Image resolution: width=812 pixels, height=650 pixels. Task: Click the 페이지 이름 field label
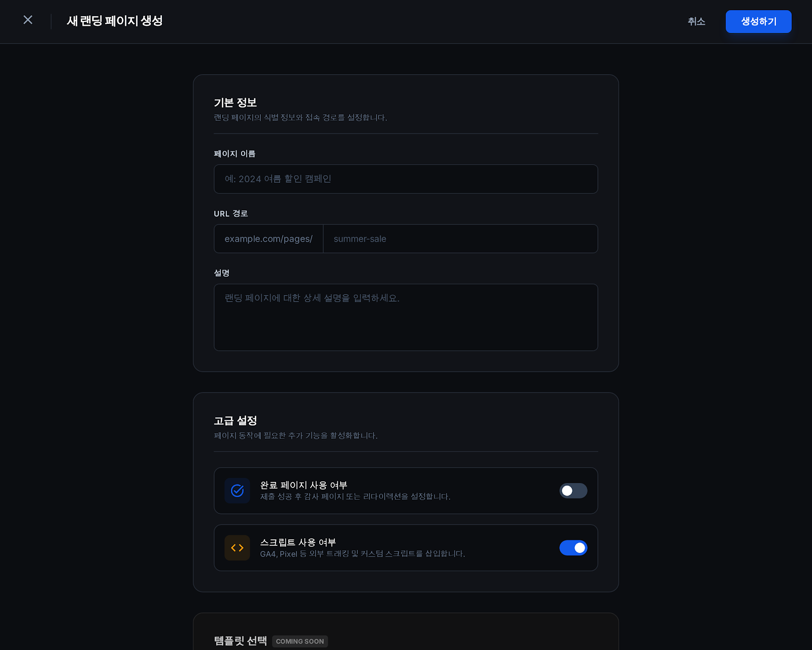tap(234, 154)
